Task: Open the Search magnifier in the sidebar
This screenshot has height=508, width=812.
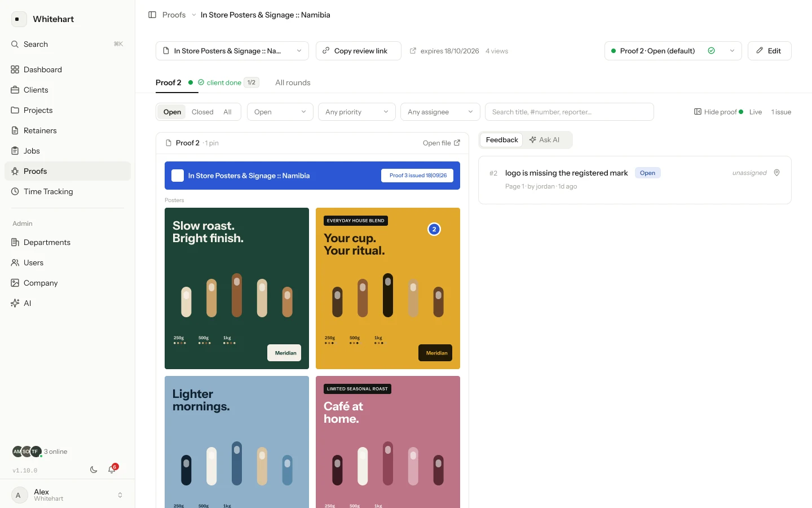Action: click(15, 44)
